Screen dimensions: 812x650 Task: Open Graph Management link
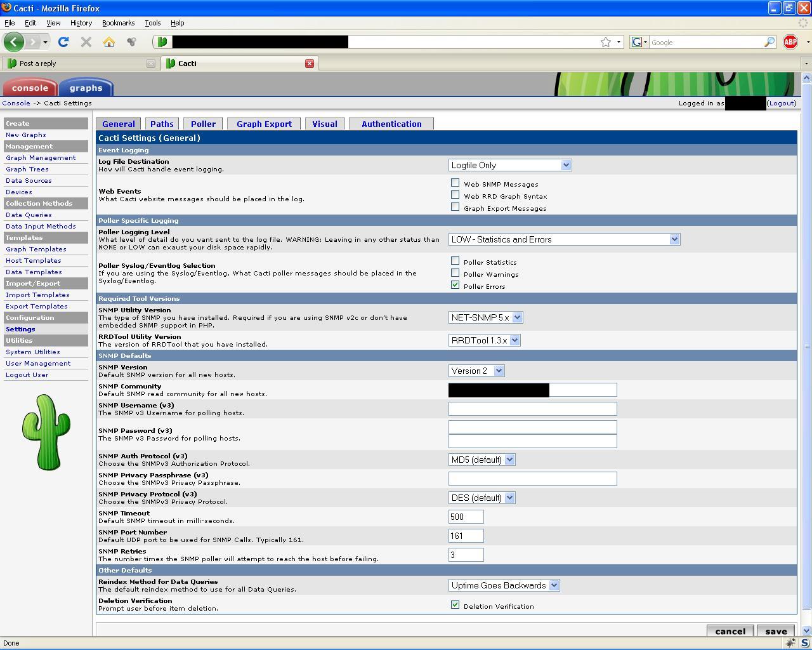[41, 157]
